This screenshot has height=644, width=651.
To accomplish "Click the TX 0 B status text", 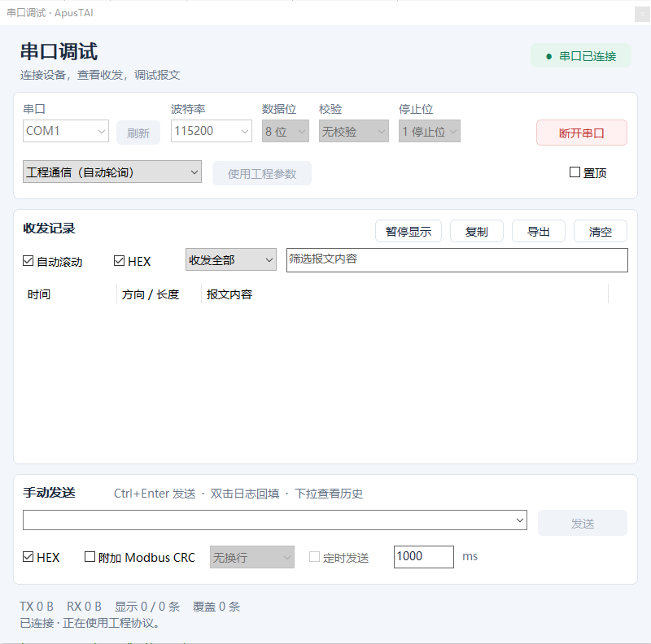I will coord(37,607).
